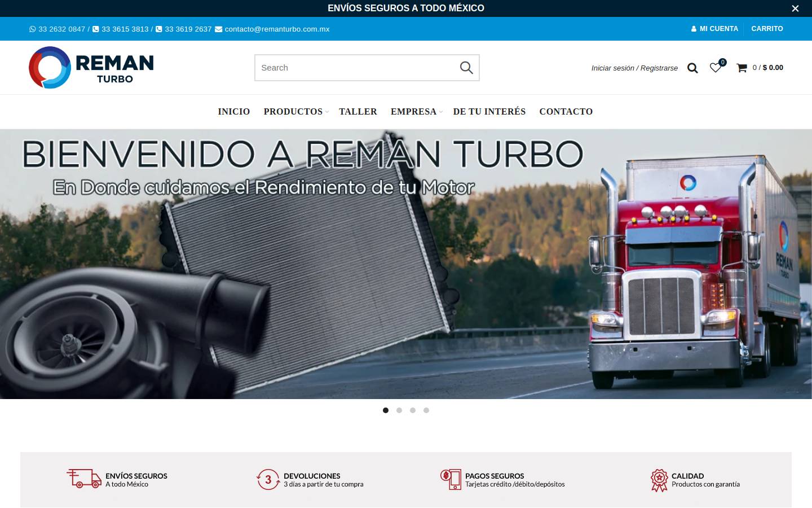This screenshot has width=812, height=508.
Task: Select fourth slider pagination dot
Action: coord(426,410)
